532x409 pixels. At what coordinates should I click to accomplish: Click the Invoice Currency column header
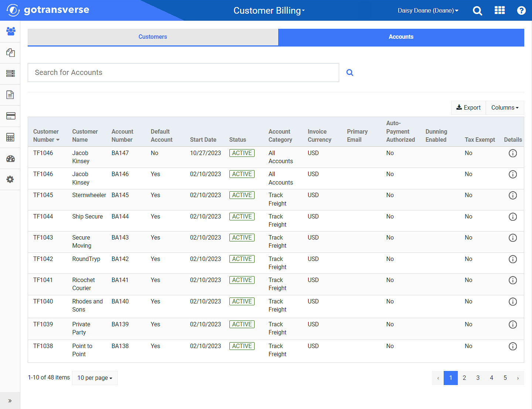point(320,135)
